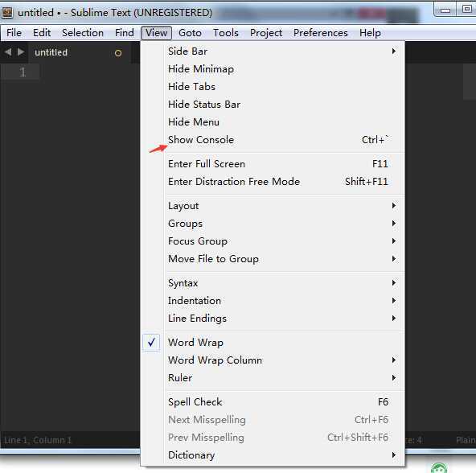This screenshot has height=473, width=476.
Task: Select Hide Minimap
Action: [x=273, y=69]
